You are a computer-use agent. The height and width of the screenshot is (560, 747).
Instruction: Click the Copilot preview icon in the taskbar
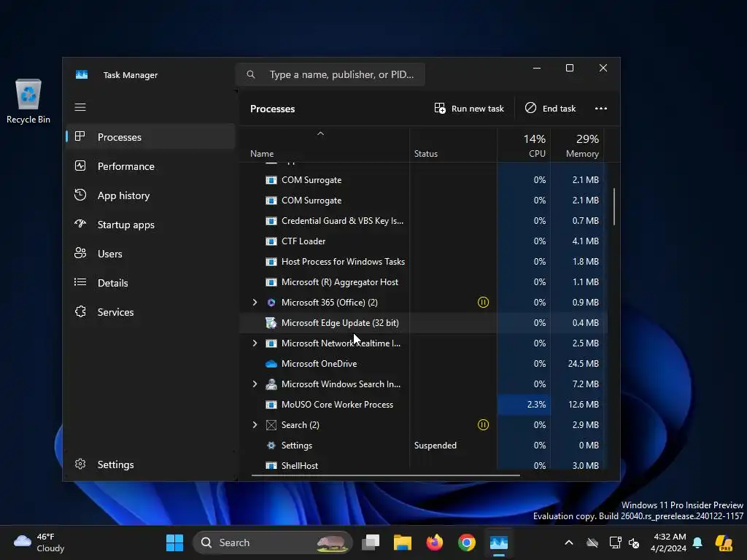(724, 542)
